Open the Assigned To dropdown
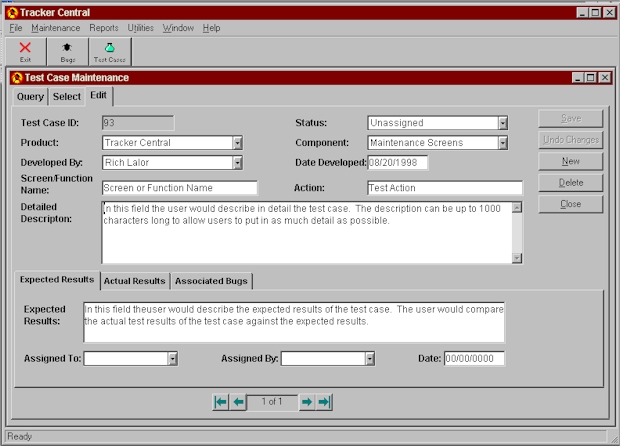The image size is (621, 447). [x=172, y=359]
